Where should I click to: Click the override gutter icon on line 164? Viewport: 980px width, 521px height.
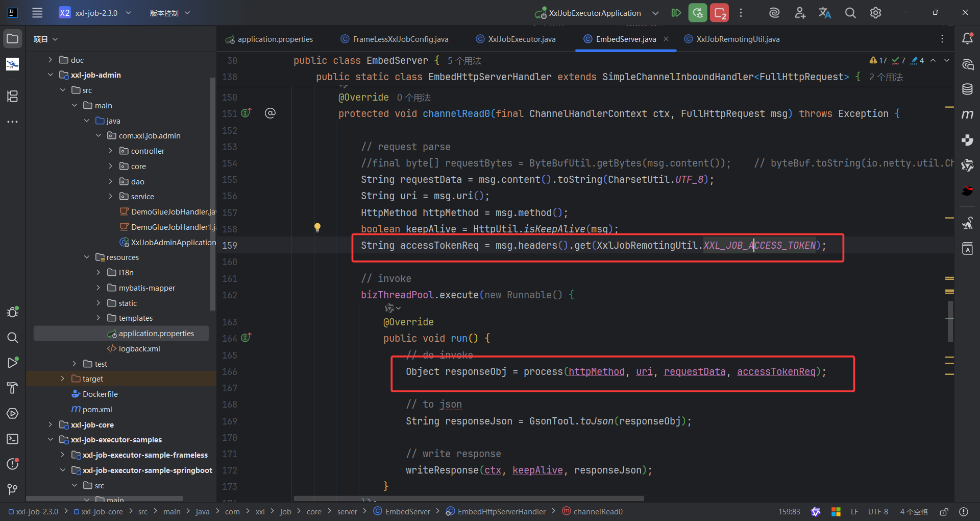(x=246, y=338)
